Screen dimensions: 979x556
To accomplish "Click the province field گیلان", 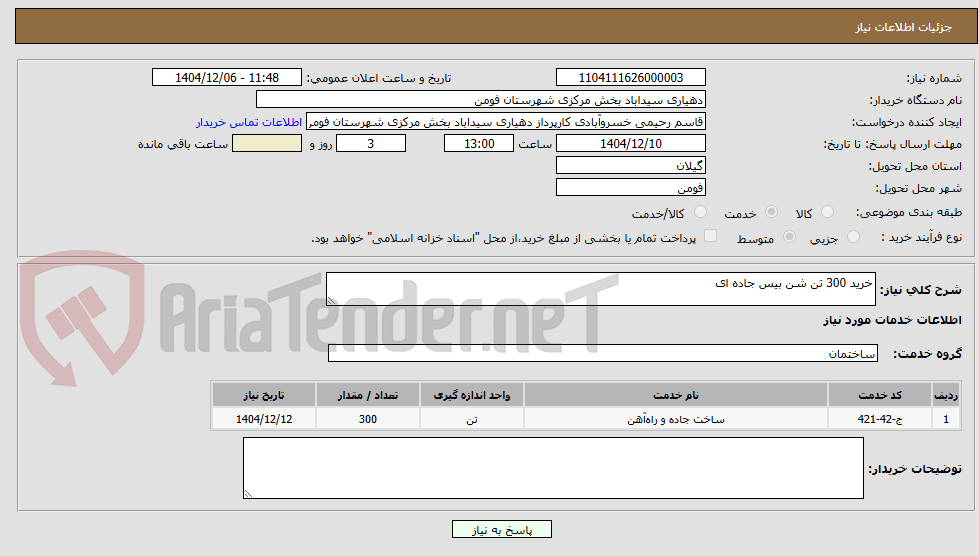I will coord(631,165).
